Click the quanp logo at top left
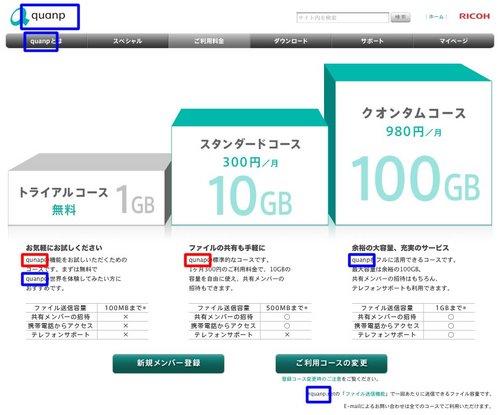 (38, 17)
